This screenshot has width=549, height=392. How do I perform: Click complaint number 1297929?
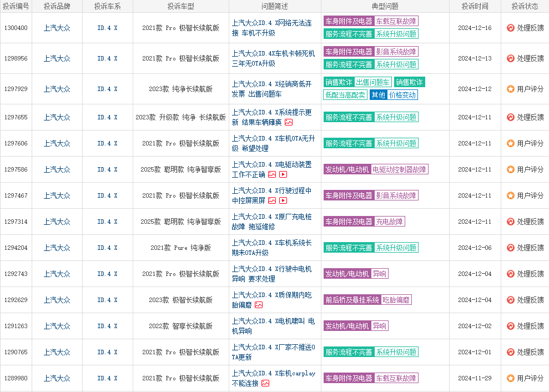[x=16, y=89]
